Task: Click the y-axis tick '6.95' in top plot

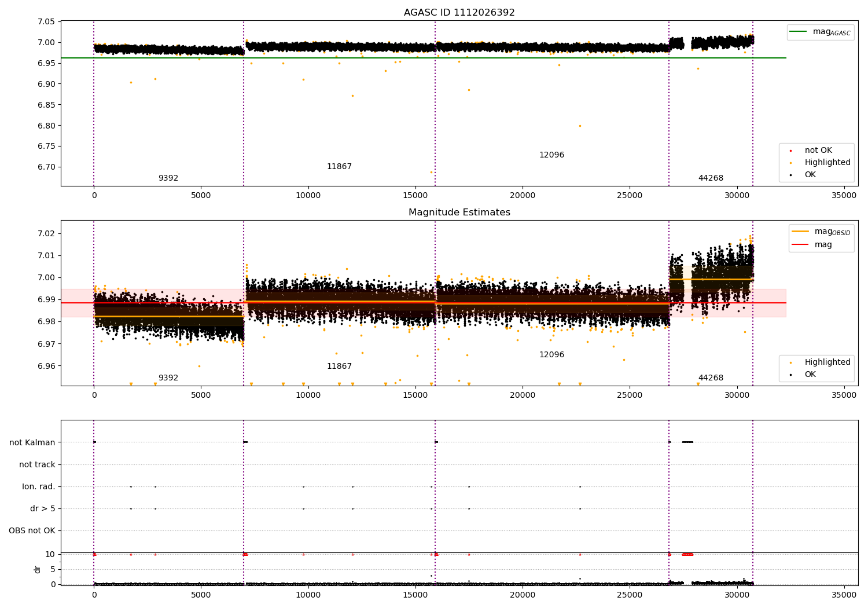Action: coord(47,64)
